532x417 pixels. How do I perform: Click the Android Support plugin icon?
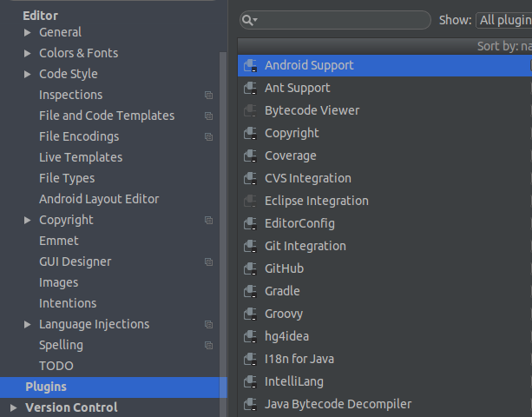pos(251,65)
